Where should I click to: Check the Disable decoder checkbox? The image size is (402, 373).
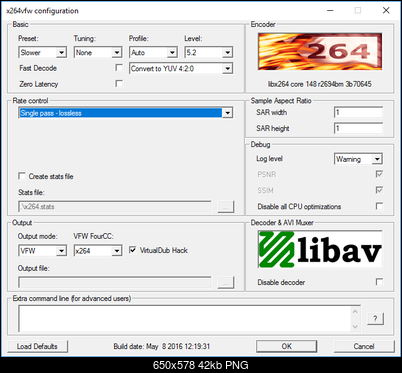point(379,282)
